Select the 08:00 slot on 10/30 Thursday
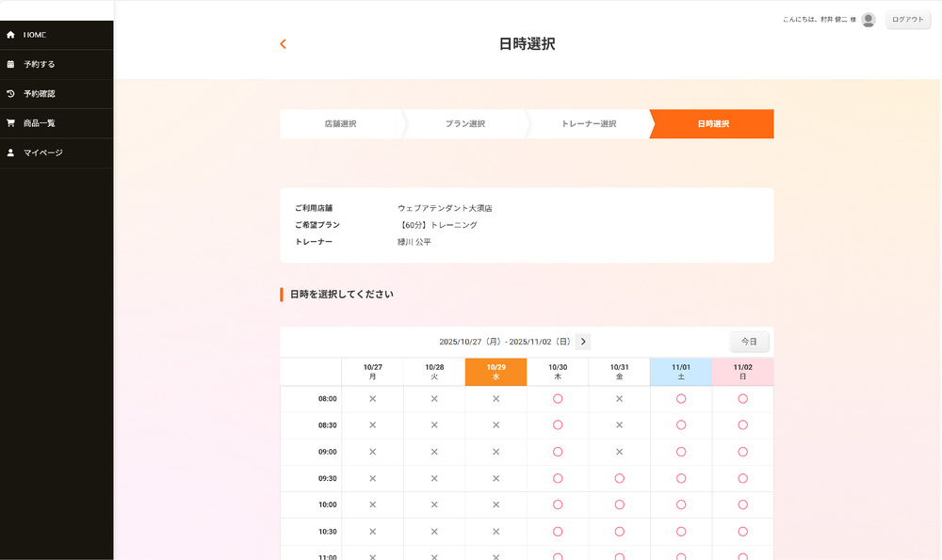 point(558,399)
